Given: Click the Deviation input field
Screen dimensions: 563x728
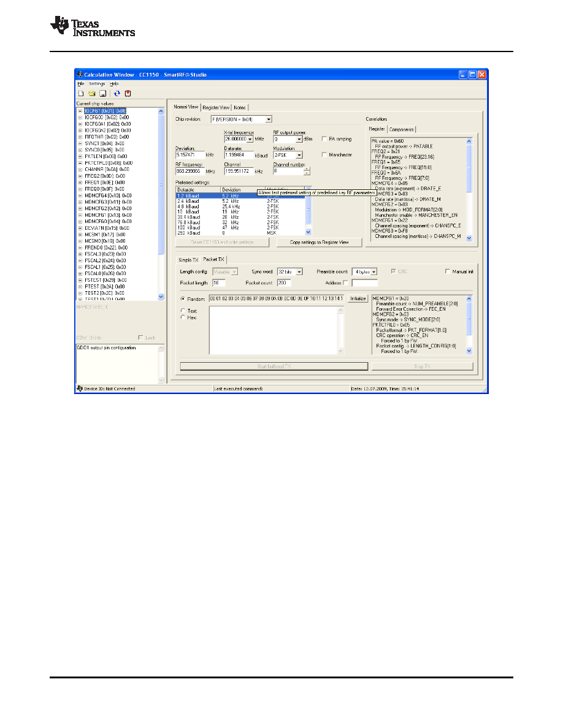Looking at the screenshot, I should (190, 155).
